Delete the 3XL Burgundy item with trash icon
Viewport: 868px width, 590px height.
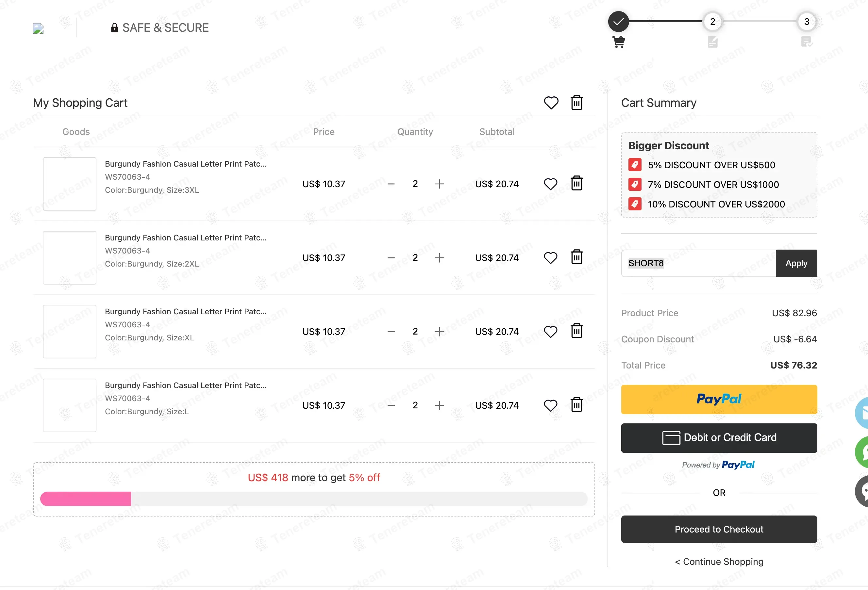(x=577, y=183)
